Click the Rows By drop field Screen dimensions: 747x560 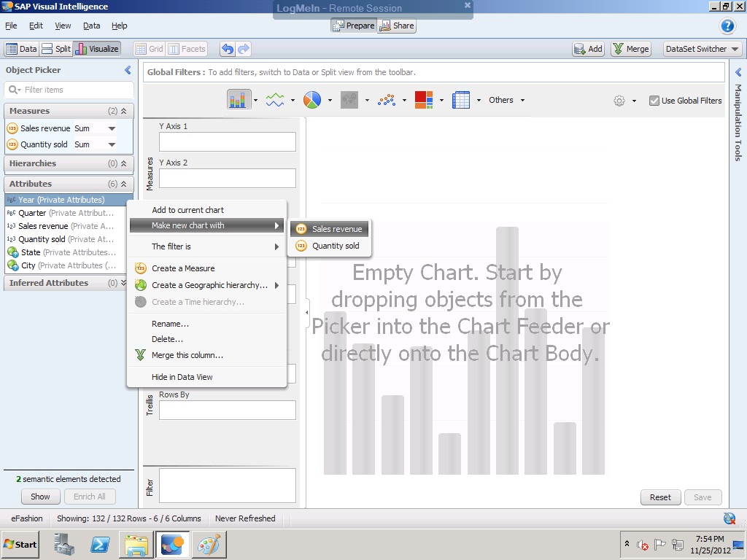pos(228,410)
